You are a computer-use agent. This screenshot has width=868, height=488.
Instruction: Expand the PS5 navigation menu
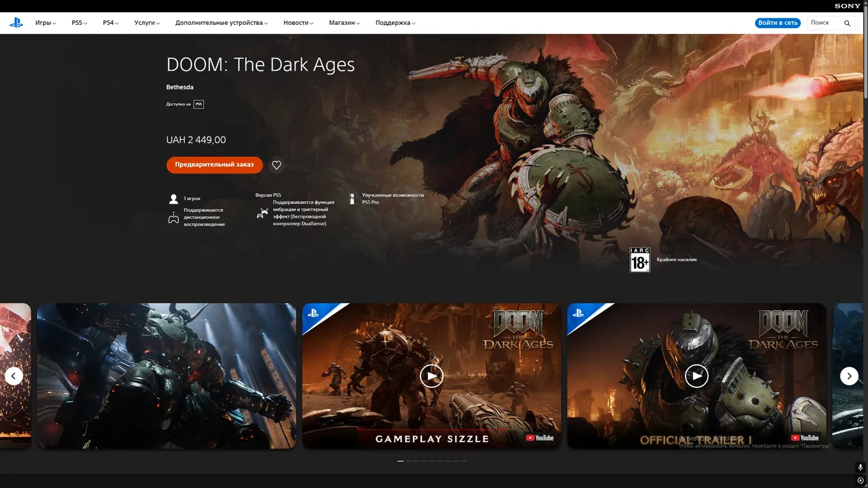pos(79,23)
